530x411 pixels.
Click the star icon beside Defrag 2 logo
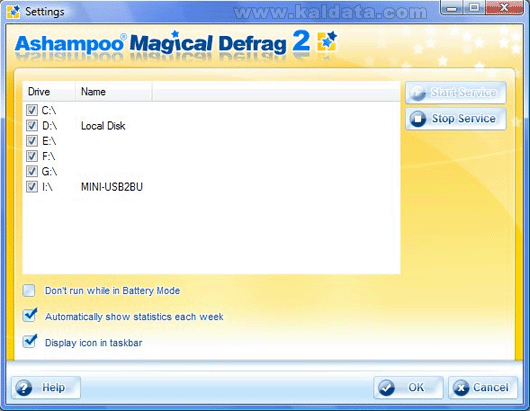coord(327,41)
